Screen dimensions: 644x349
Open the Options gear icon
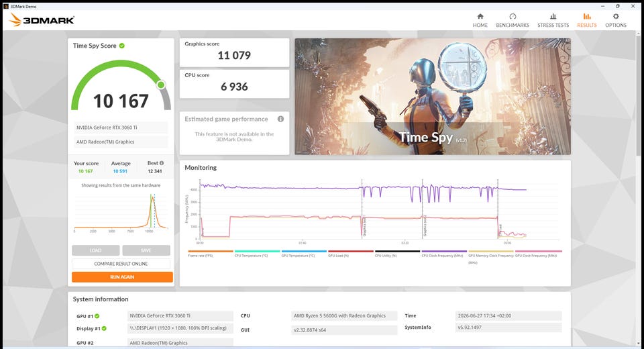616,16
